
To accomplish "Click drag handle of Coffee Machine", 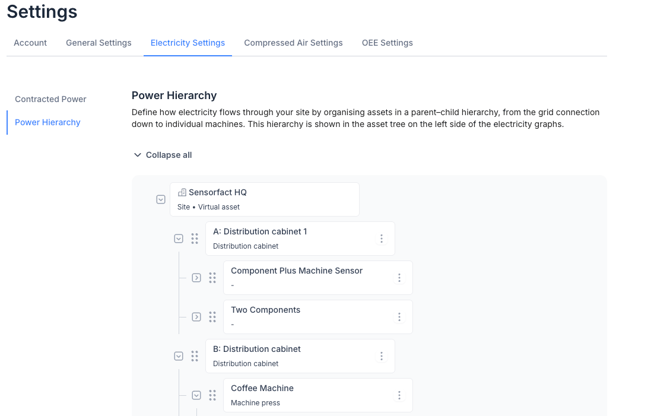I will click(x=213, y=395).
